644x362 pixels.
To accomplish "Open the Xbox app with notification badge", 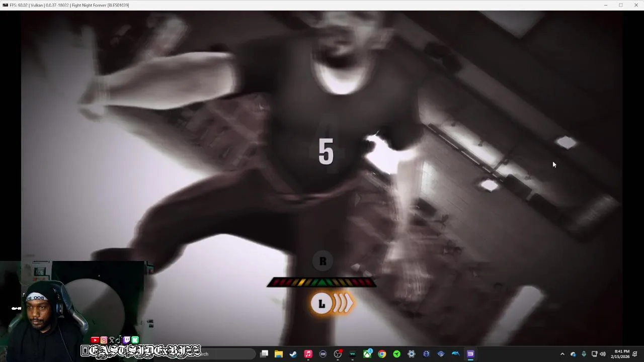I will click(368, 354).
